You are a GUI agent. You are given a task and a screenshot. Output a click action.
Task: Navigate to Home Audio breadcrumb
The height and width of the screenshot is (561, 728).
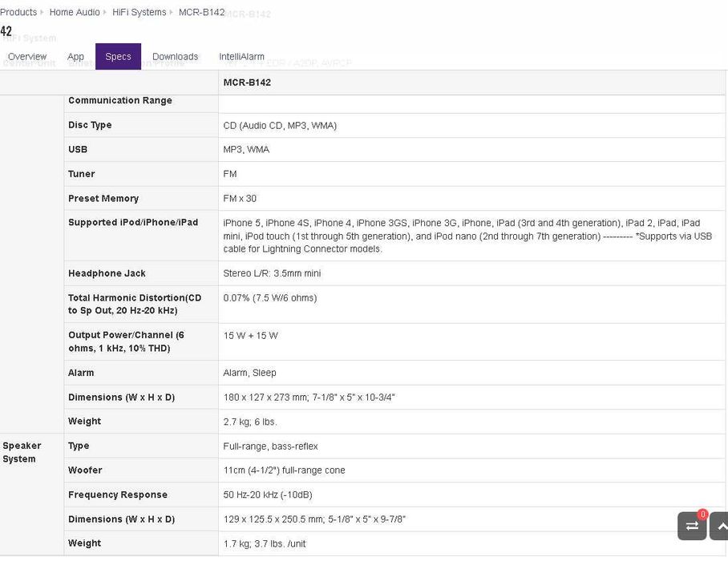point(75,12)
